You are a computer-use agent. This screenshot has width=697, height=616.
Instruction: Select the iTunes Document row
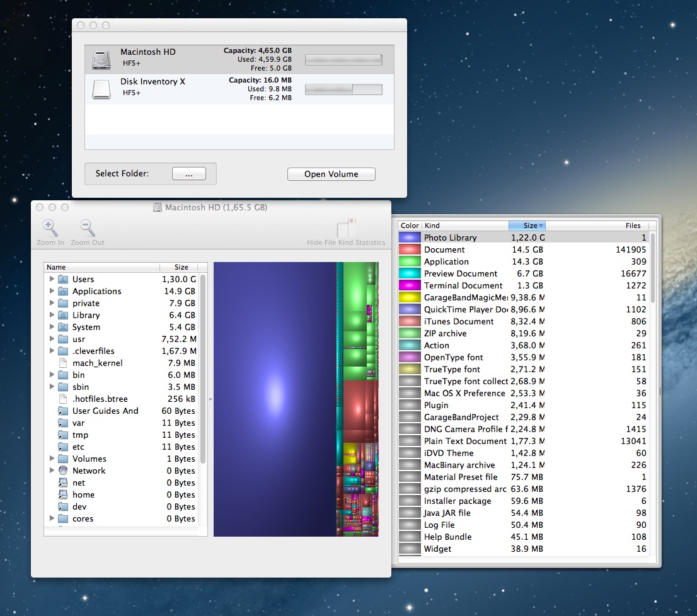tap(523, 322)
